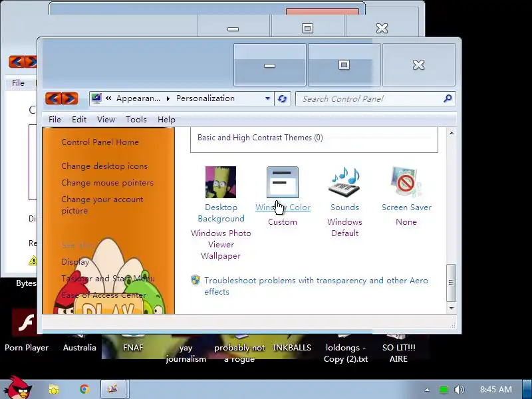Image resolution: width=532 pixels, height=399 pixels.
Task: Open the File menu
Action: (55, 120)
